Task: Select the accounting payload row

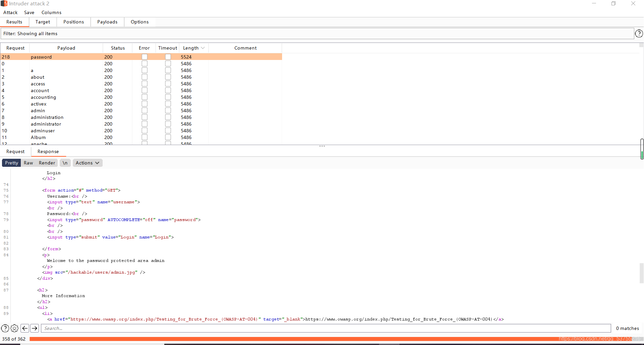Action: [x=141, y=97]
